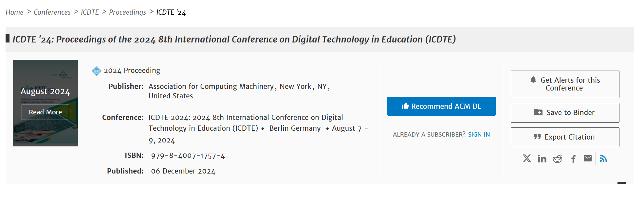Click Read More on the cover
Screen dimensions: 644x200
[x=45, y=112]
